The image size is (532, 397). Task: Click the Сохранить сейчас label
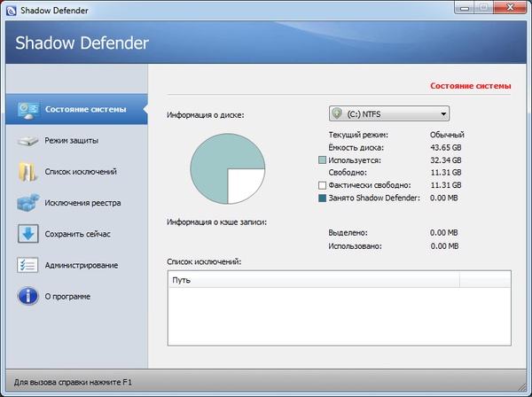(77, 234)
